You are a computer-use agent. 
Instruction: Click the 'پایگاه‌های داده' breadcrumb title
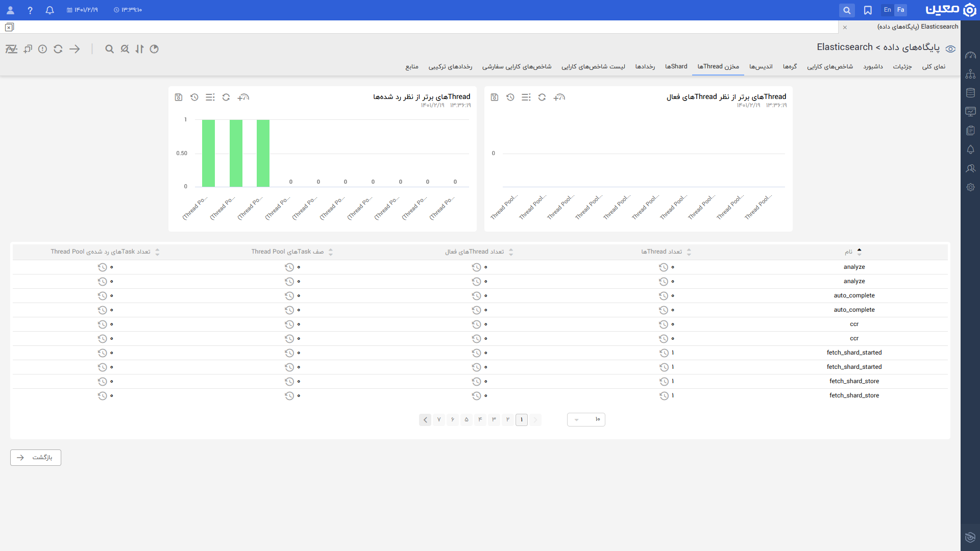912,47
